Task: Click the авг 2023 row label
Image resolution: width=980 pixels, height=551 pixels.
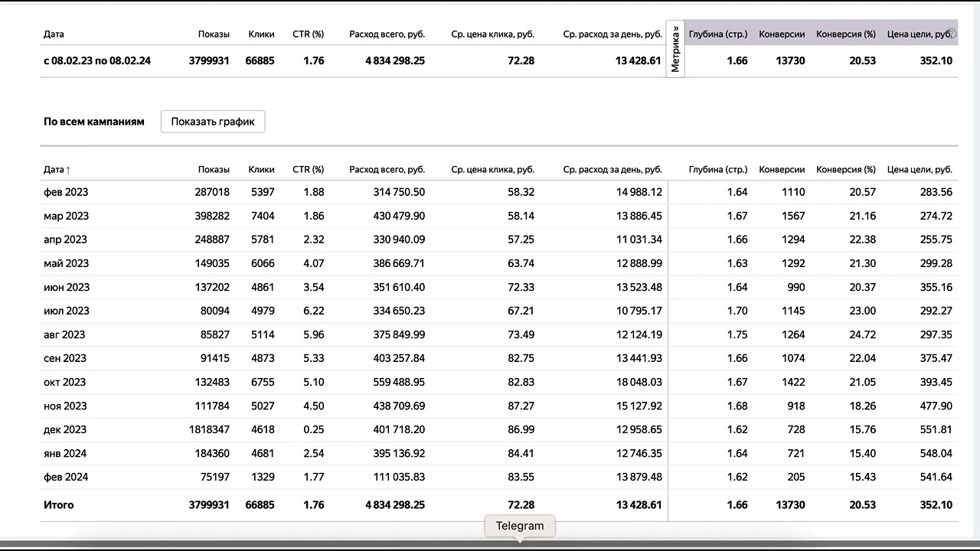Action: [x=64, y=334]
